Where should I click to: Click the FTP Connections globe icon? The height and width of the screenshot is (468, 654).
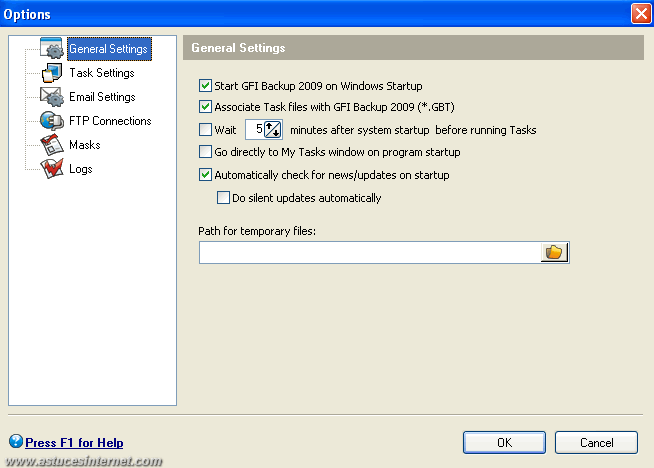[52, 121]
